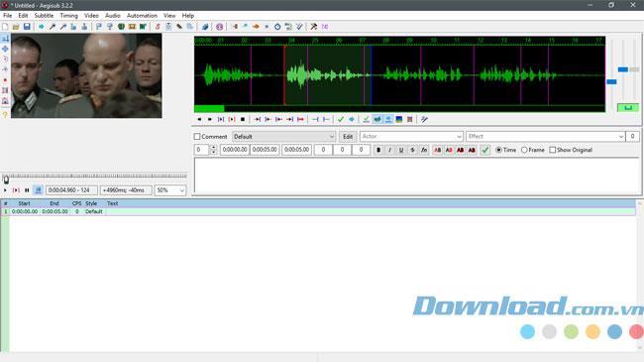Tick the Show Original checkbox

553,150
